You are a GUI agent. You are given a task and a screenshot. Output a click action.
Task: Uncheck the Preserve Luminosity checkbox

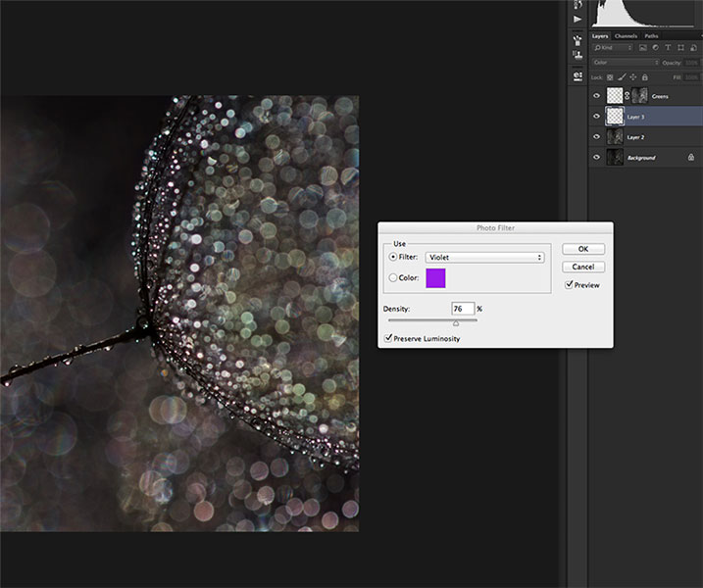[388, 338]
